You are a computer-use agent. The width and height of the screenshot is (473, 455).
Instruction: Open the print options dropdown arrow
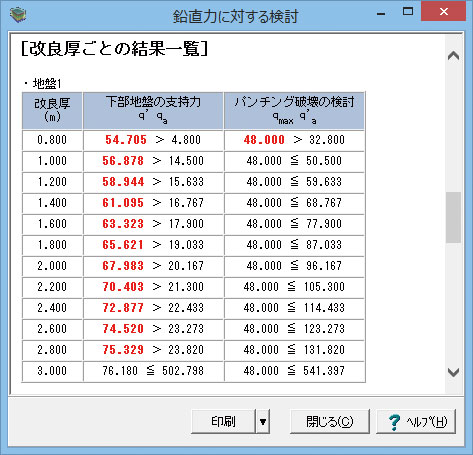263,422
